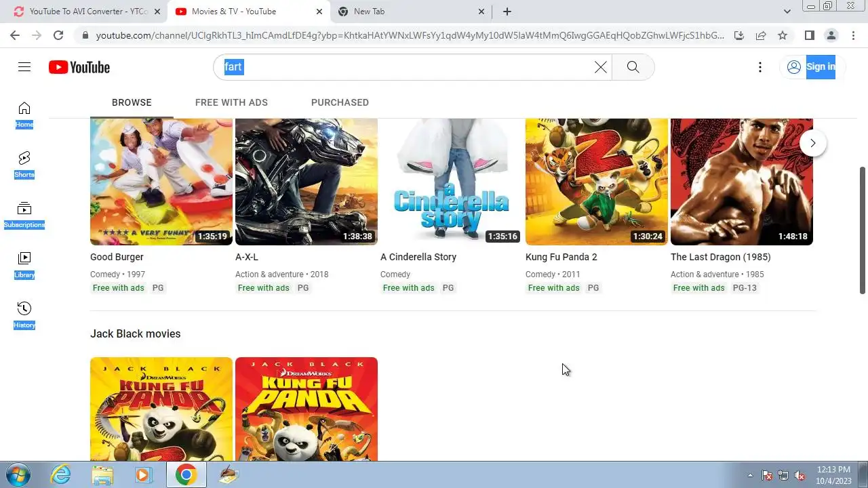
Task: Open Windows Explorer from taskbar
Action: pyautogui.click(x=102, y=475)
